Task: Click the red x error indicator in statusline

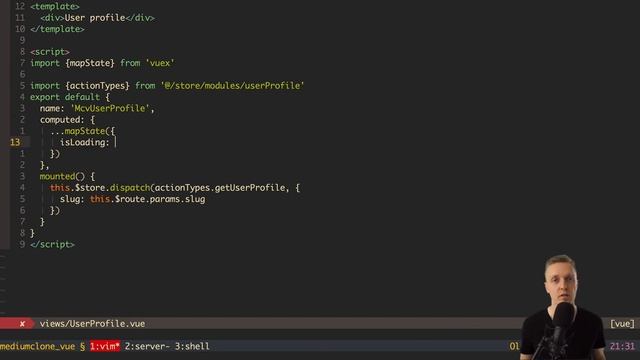Action: point(22,324)
